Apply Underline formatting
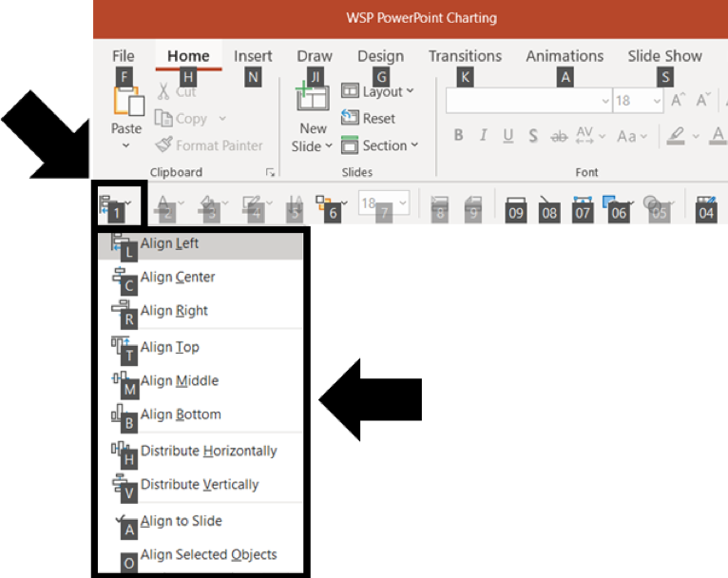 click(x=508, y=135)
